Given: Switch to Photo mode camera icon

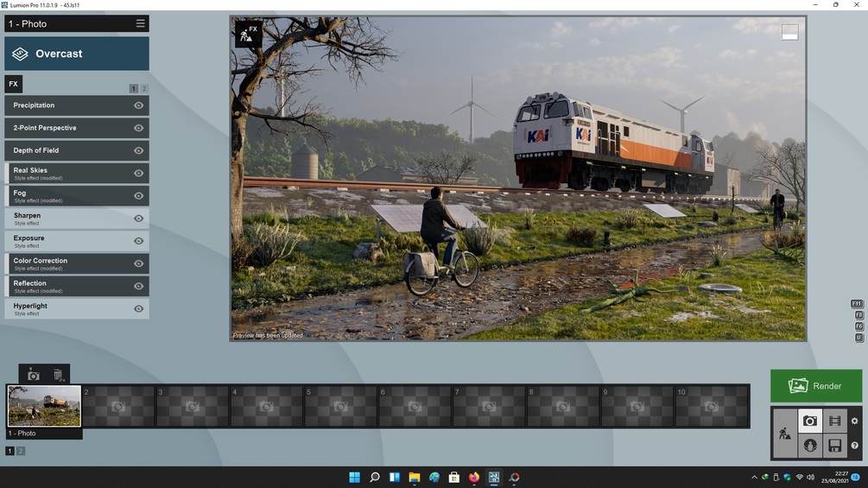Looking at the screenshot, I should click(x=810, y=421).
